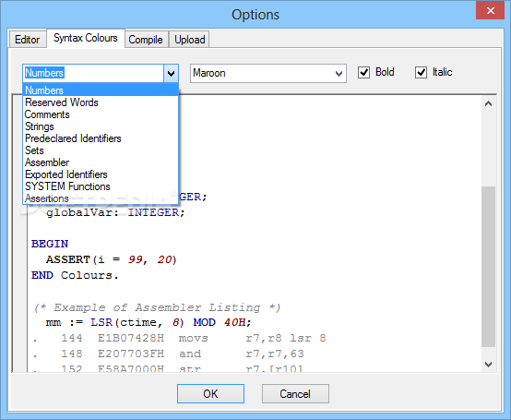
Task: Click the BEGIN keyword in preview
Action: click(50, 244)
